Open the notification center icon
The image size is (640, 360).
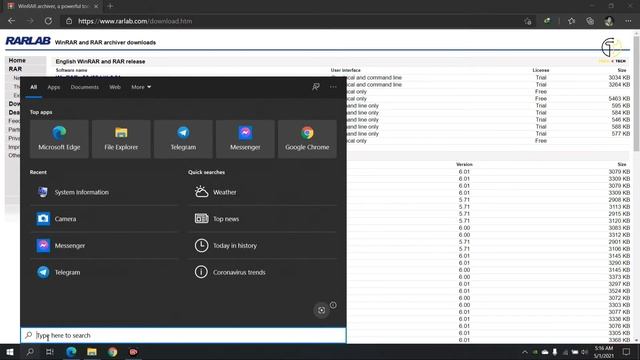click(x=627, y=352)
